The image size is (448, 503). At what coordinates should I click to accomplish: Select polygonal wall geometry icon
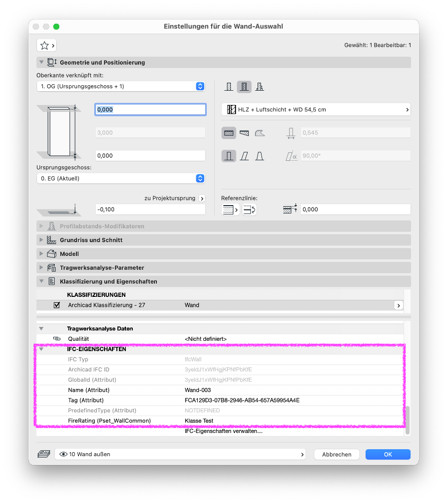click(260, 133)
